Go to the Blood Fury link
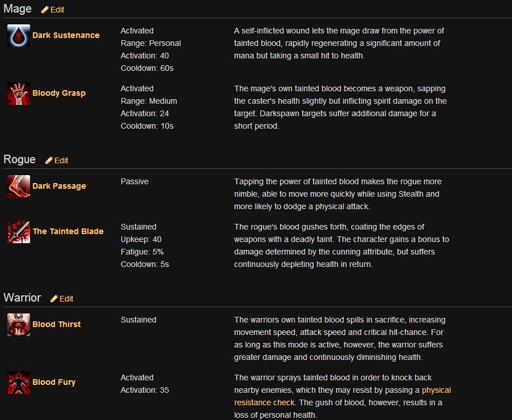512x420 pixels. (x=54, y=382)
